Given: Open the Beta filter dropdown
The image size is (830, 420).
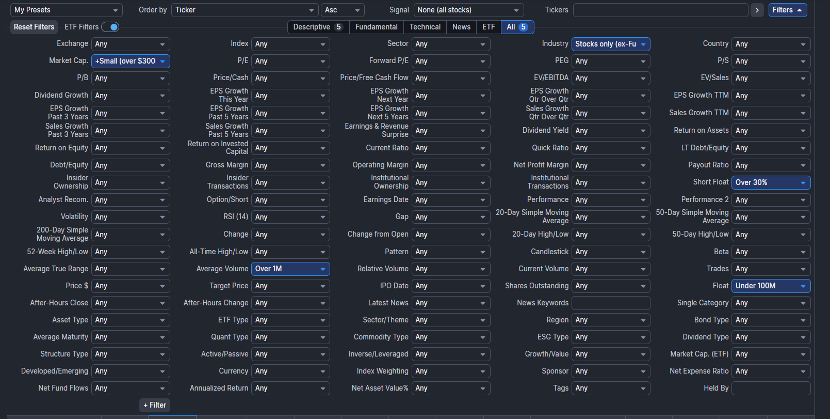Looking at the screenshot, I should (x=771, y=252).
